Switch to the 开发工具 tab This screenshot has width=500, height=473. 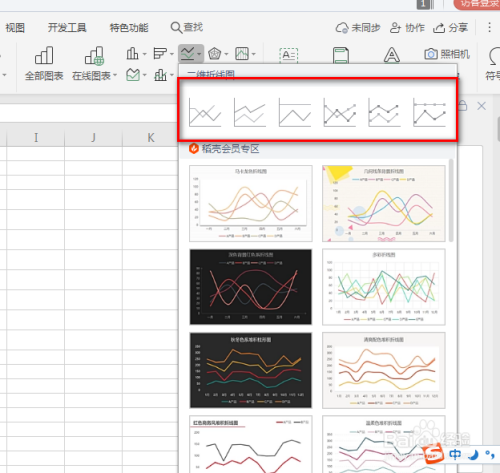click(67, 28)
